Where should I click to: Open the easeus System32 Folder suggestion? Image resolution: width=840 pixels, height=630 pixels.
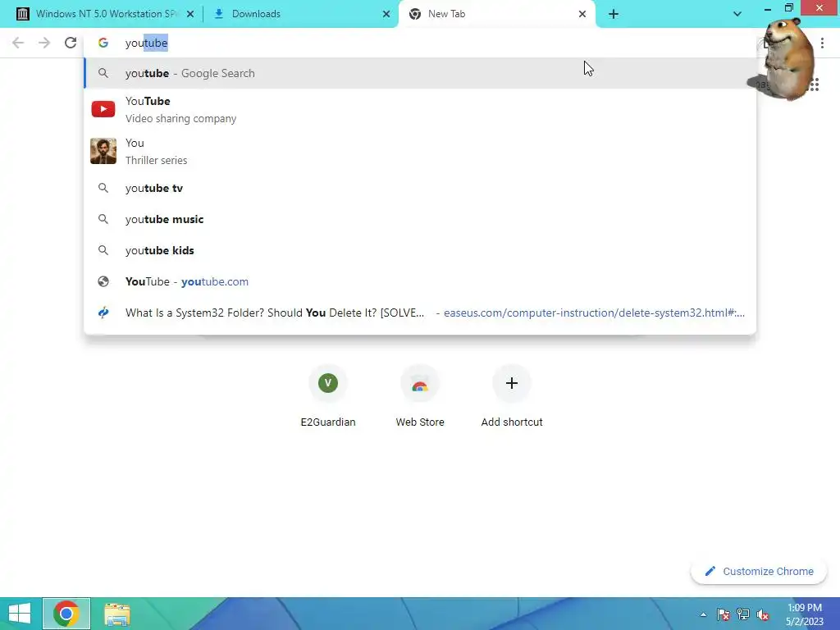[x=420, y=313]
